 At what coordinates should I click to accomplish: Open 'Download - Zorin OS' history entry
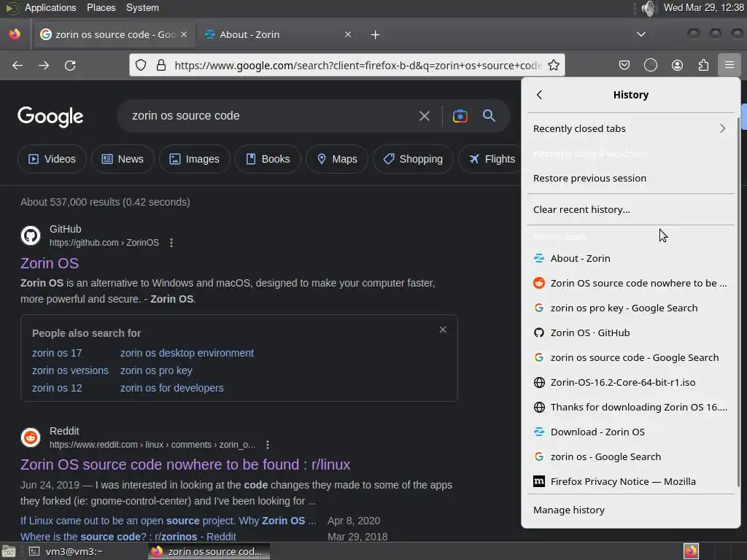click(631, 432)
